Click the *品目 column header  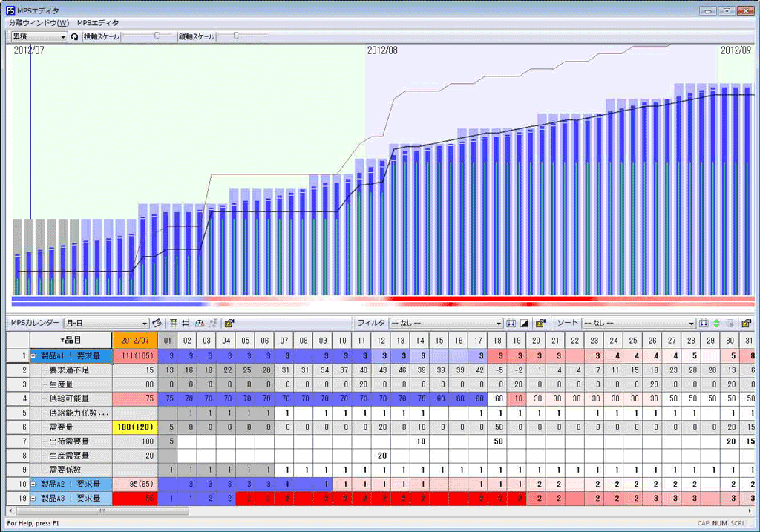click(x=71, y=340)
